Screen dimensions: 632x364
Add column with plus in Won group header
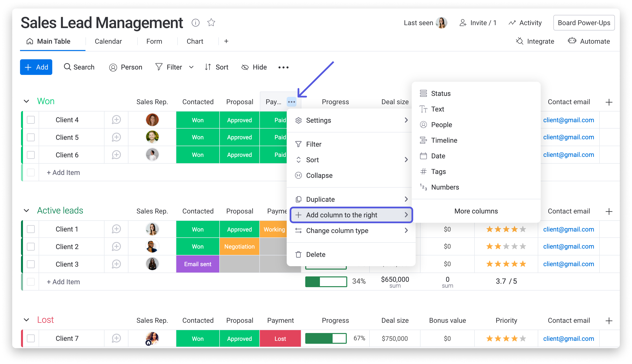(609, 102)
